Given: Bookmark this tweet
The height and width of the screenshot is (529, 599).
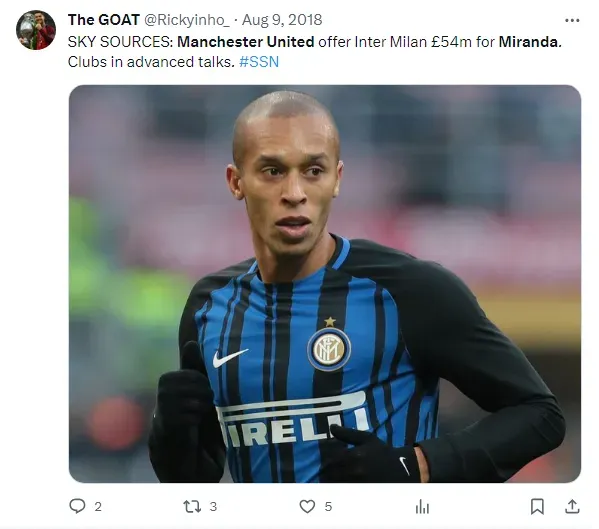Looking at the screenshot, I should coord(537,506).
